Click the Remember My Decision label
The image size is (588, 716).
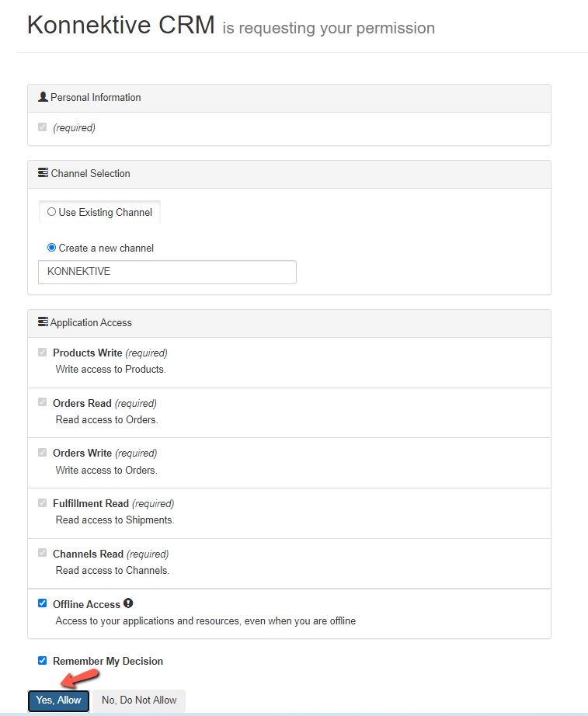[x=108, y=662]
